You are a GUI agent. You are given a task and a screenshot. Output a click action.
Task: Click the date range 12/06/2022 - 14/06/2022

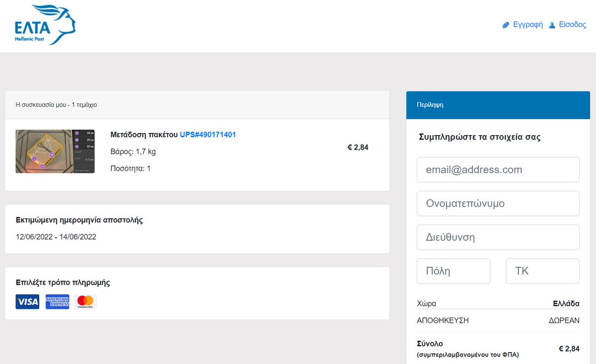pos(56,237)
